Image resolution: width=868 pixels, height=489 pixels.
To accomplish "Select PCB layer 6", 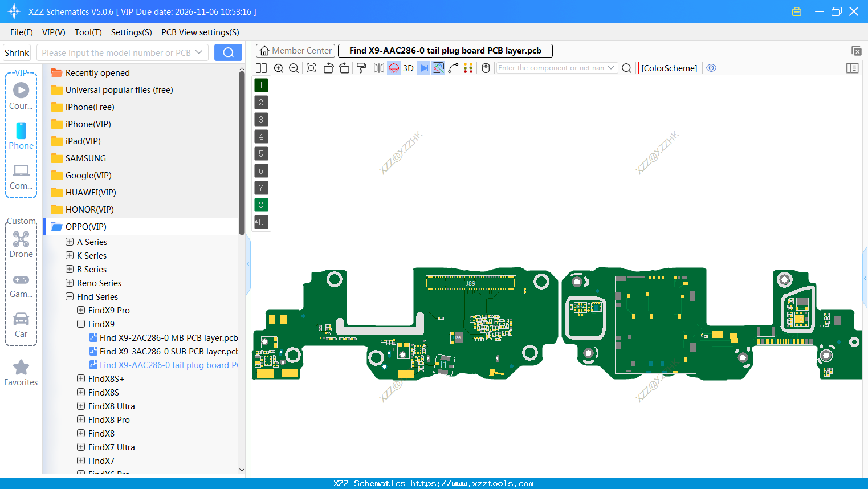I will tap(261, 171).
